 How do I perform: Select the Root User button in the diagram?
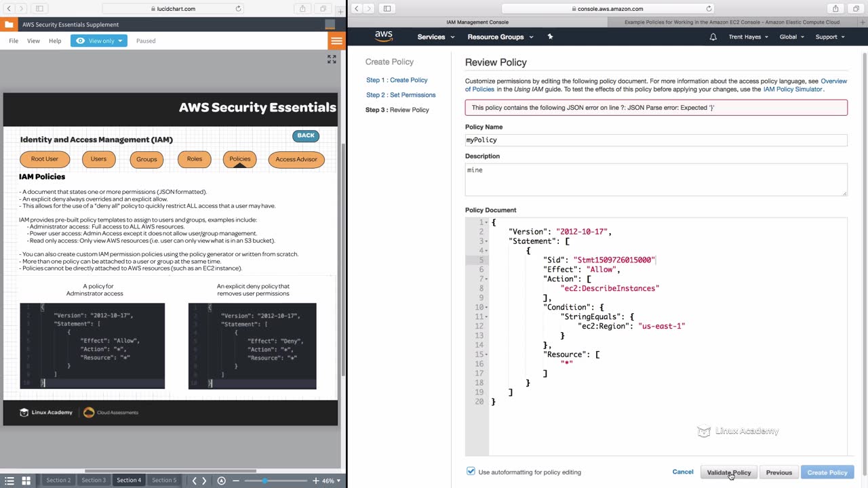click(45, 159)
